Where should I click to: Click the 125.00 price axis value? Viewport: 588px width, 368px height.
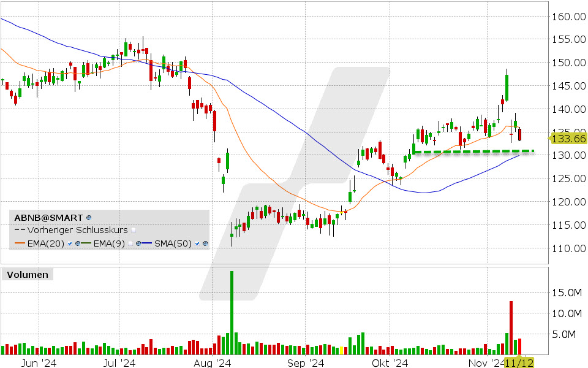point(569,178)
